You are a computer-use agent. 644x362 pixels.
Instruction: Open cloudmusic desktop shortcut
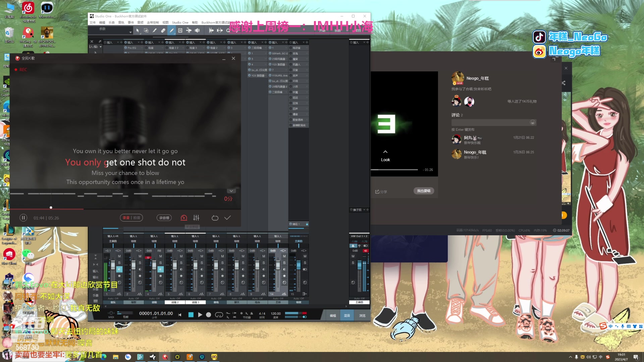point(28,12)
